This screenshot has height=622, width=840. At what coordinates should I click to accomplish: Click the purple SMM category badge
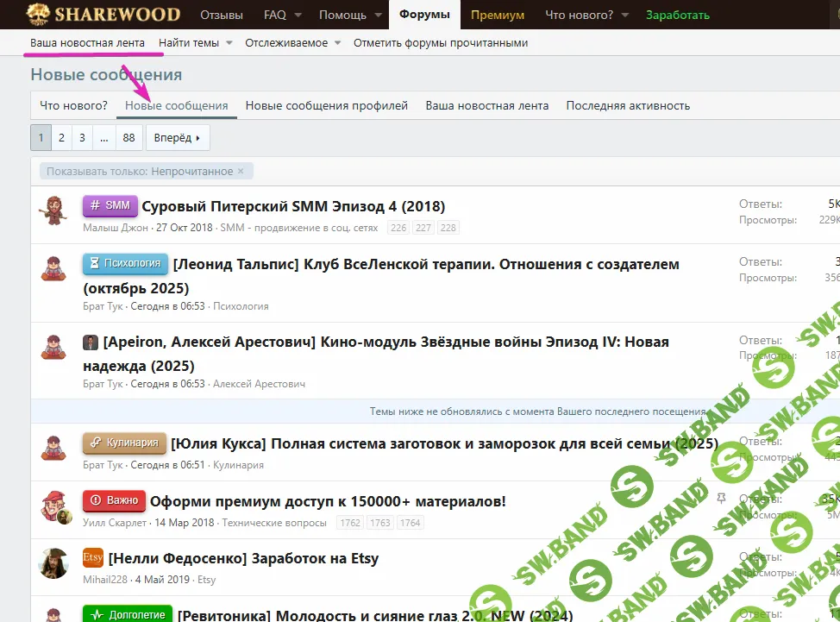coord(110,206)
